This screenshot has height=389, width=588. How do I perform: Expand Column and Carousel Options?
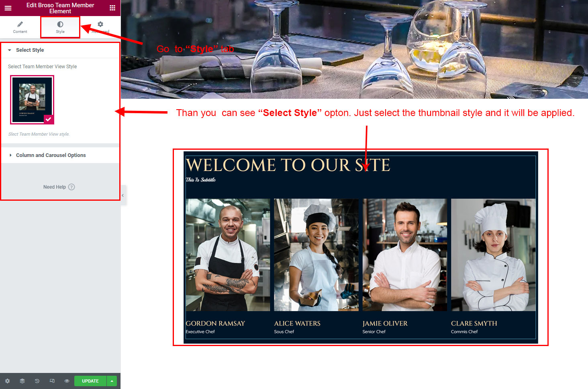pyautogui.click(x=51, y=155)
